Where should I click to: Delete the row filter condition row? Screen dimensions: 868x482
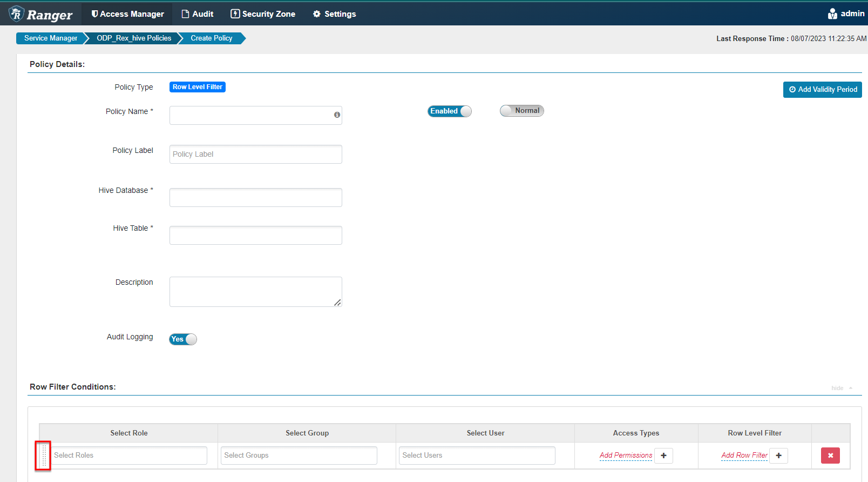830,456
